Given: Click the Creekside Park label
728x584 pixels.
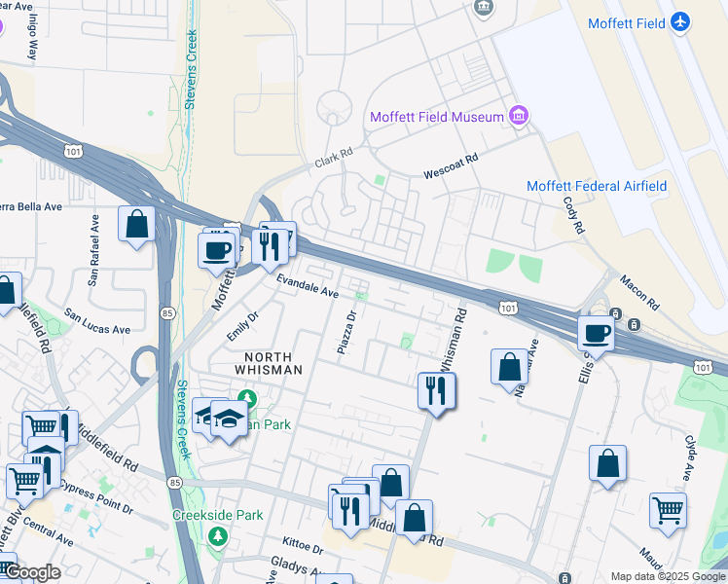Looking at the screenshot, I should tap(217, 515).
